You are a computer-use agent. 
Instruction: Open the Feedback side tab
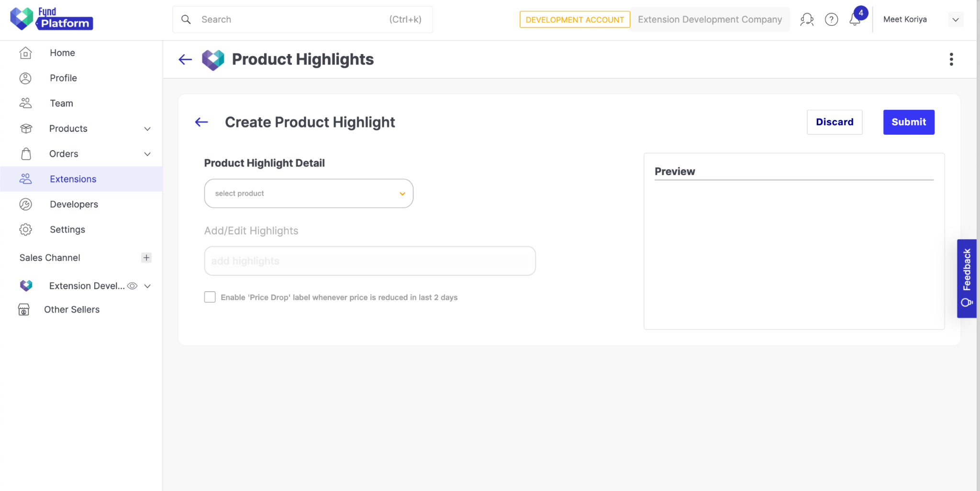coord(967,278)
